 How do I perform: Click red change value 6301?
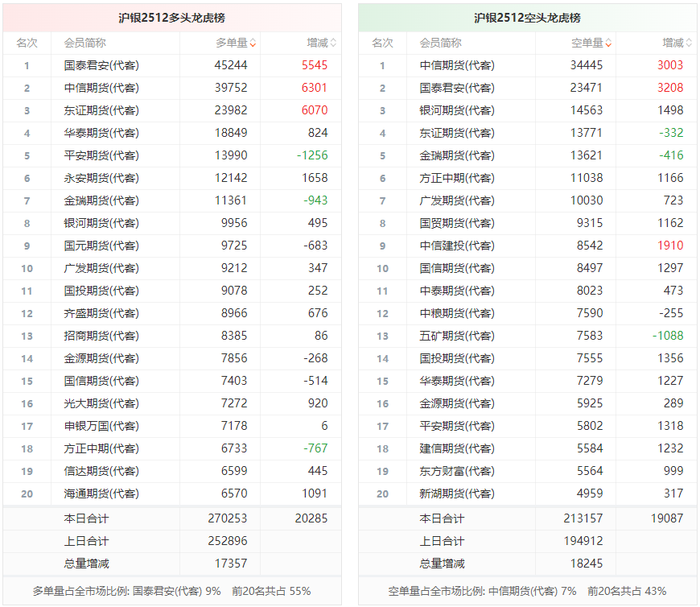click(315, 88)
